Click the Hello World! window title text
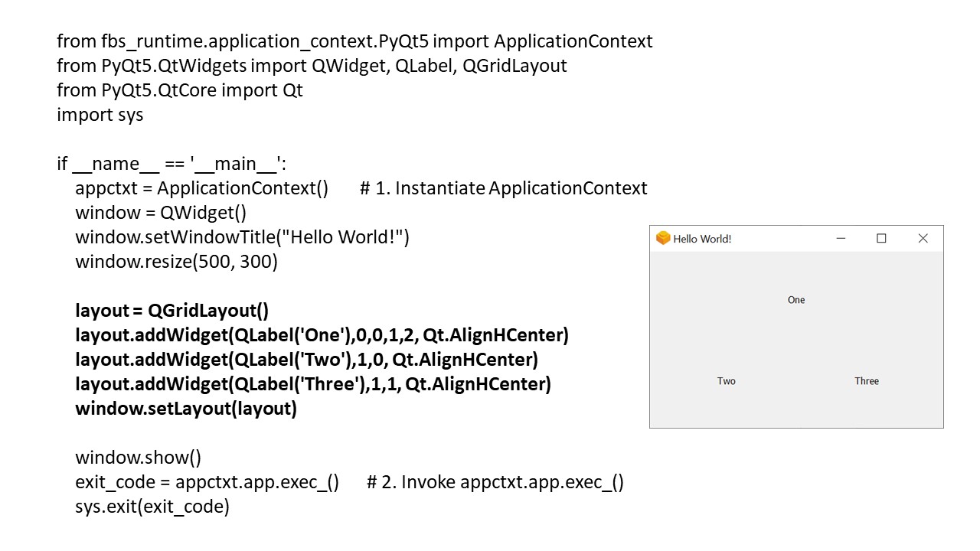Screen dimensions: 980x551 coord(702,239)
